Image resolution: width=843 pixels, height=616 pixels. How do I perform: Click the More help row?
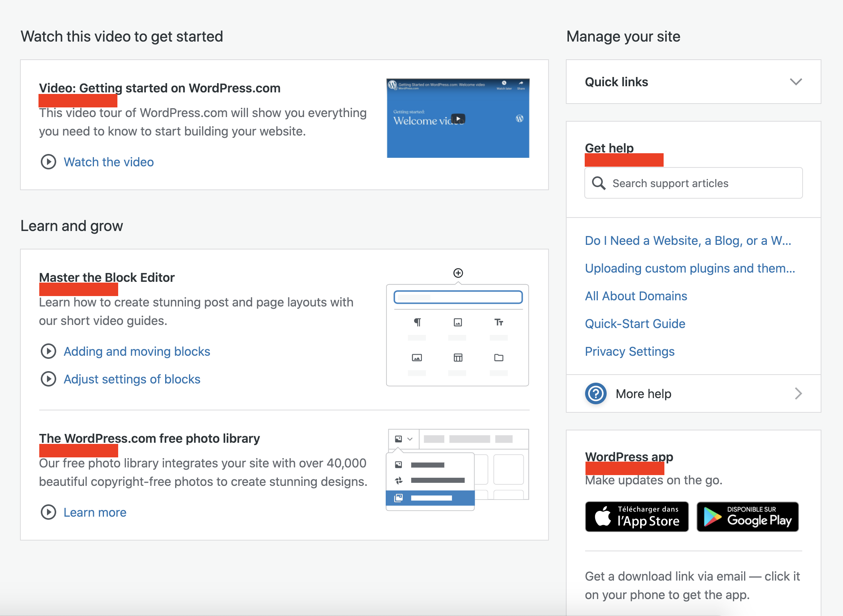pyautogui.click(x=694, y=393)
